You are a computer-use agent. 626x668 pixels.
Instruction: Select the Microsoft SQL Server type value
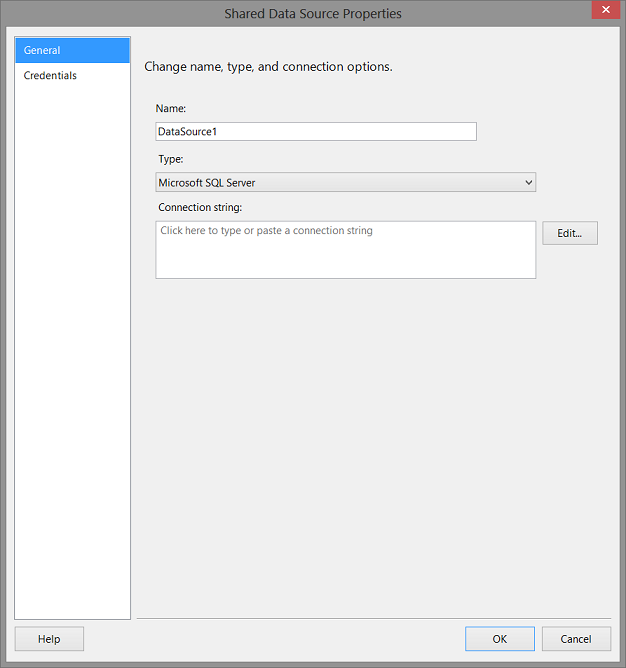coord(207,182)
